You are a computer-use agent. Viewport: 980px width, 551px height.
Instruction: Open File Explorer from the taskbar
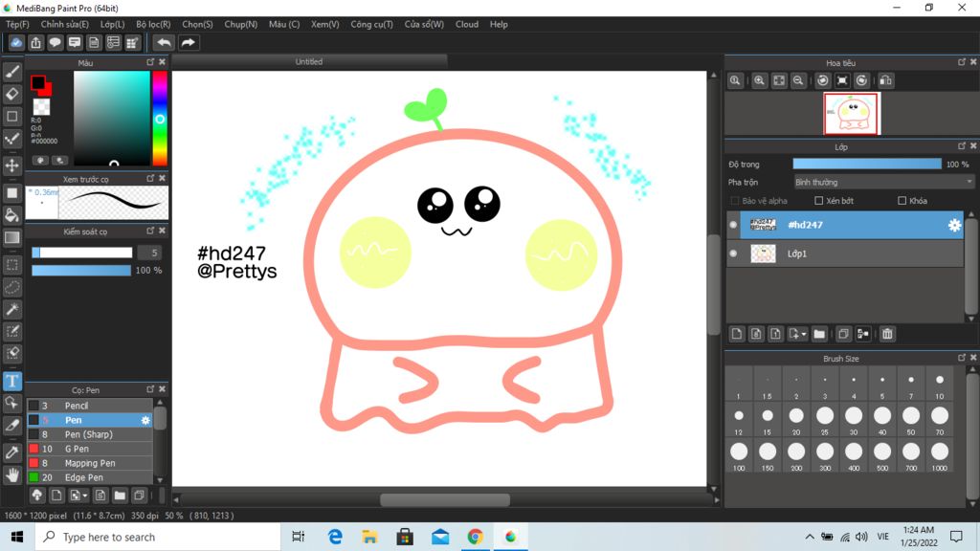pos(370,537)
